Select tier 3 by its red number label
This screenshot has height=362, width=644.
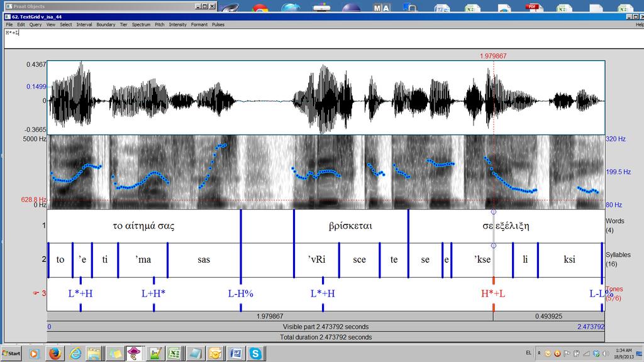43,293
